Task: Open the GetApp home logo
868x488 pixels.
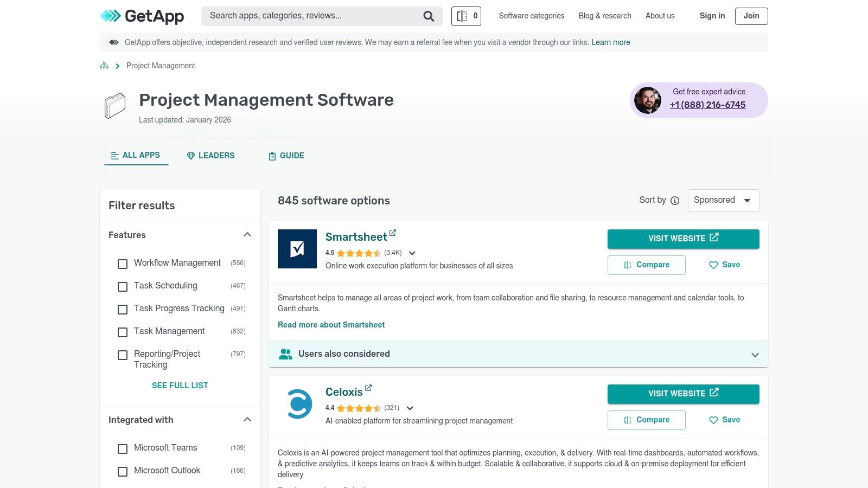Action: (141, 16)
